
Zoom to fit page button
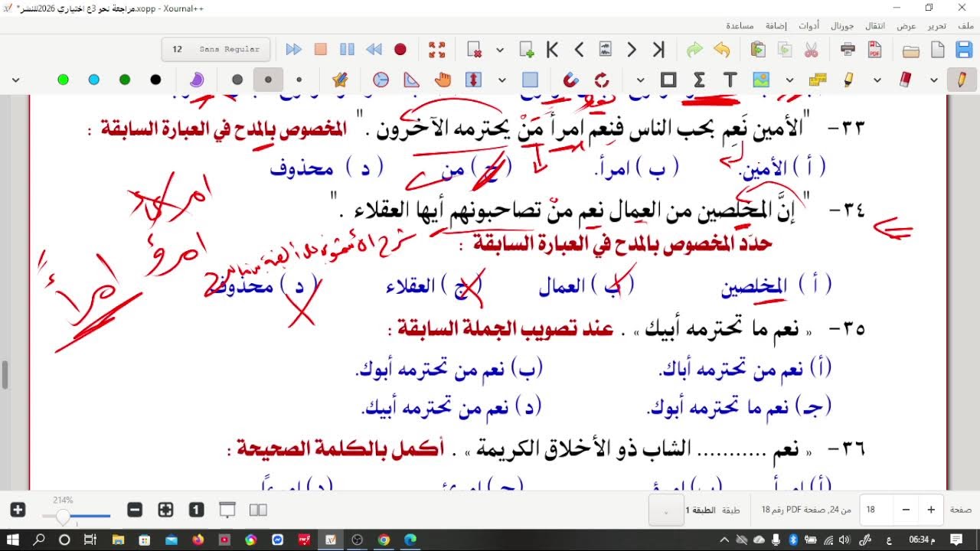click(x=165, y=510)
